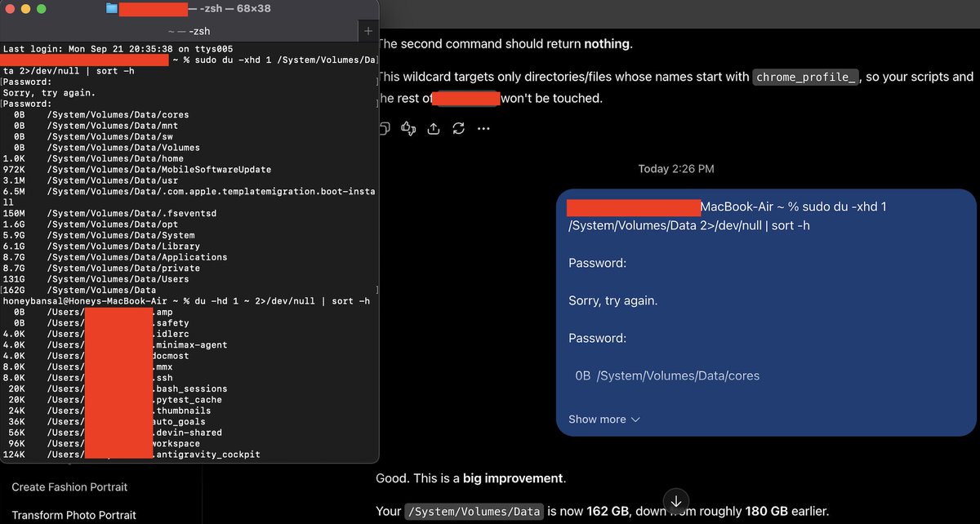Click the Today 2:26 PM timestamp
The width and height of the screenshot is (980, 524).
[x=676, y=169]
